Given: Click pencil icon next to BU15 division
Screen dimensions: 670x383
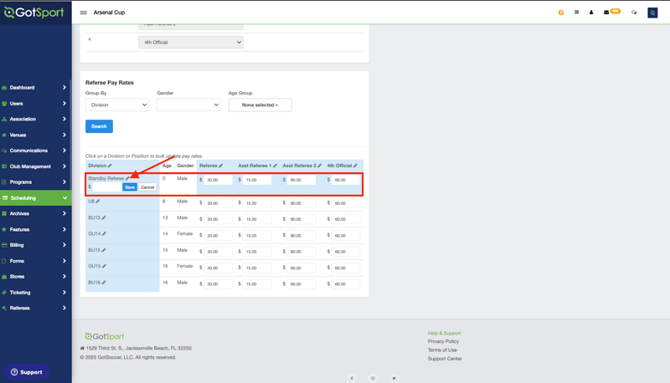Looking at the screenshot, I should pos(104,250).
